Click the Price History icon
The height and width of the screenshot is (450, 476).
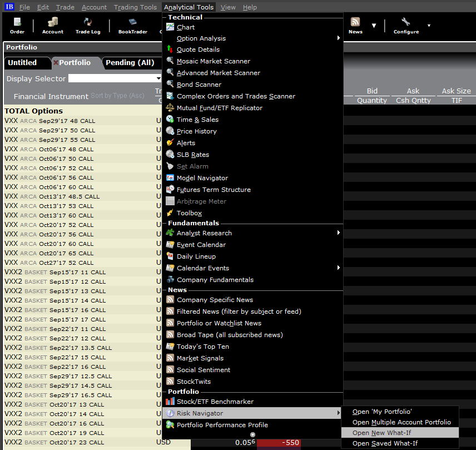tap(170, 131)
